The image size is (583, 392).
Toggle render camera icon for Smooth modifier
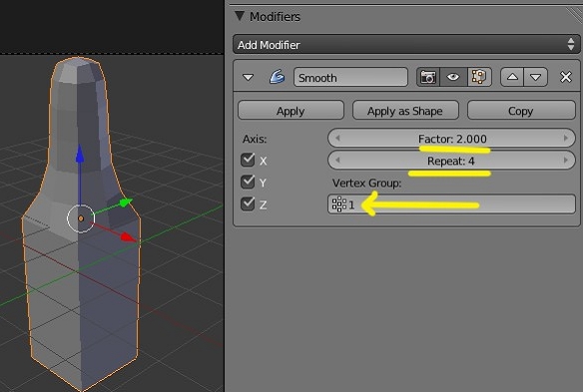pos(428,77)
